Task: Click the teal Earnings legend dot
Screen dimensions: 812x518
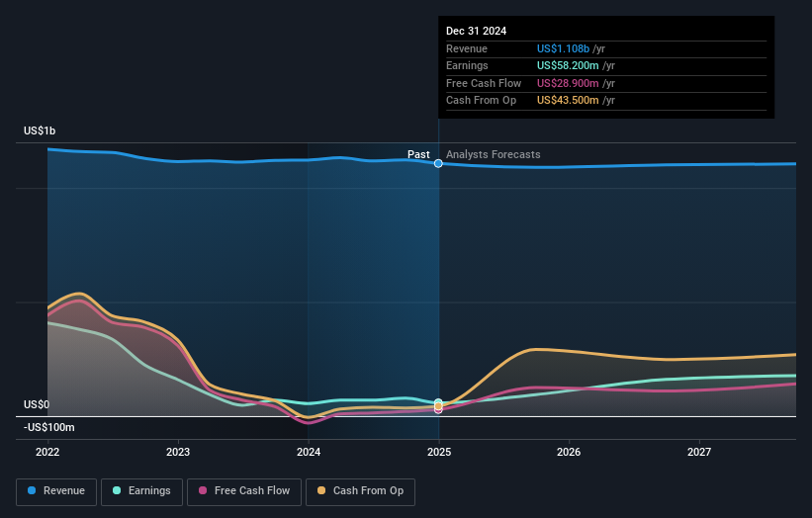Action: (x=117, y=490)
